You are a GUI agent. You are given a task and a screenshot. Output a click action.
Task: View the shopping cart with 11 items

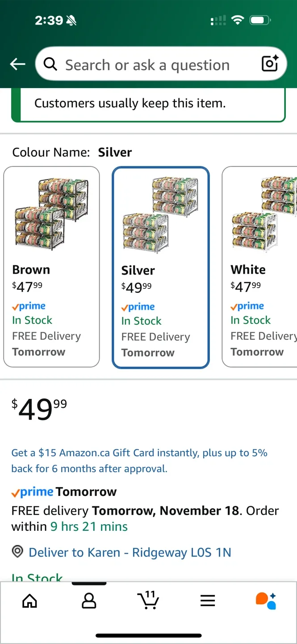(x=148, y=601)
